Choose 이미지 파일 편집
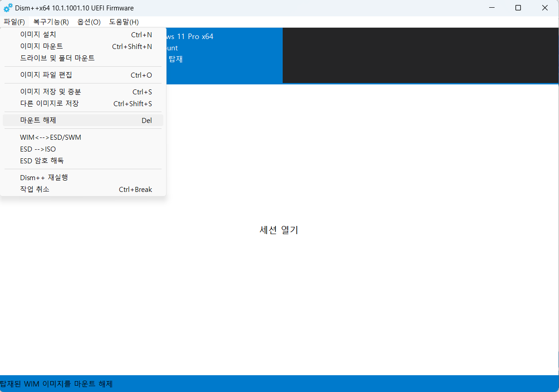The image size is (559, 392). coord(83,75)
